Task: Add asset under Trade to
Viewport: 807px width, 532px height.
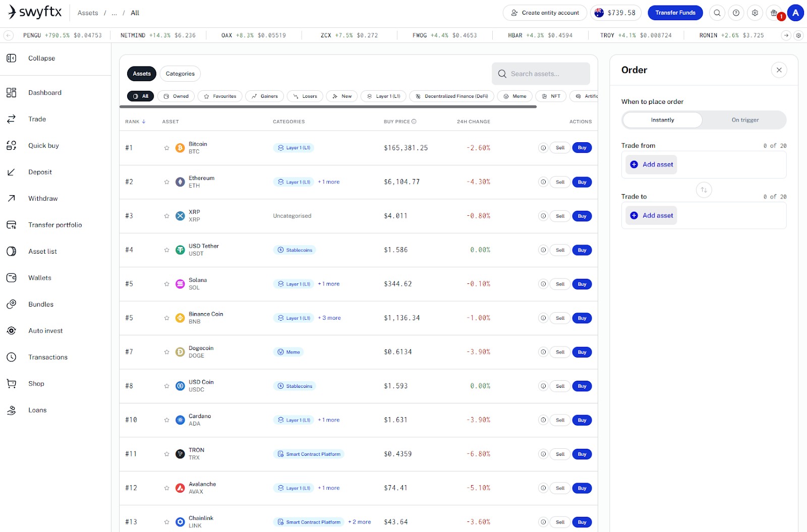Action: coord(652,216)
